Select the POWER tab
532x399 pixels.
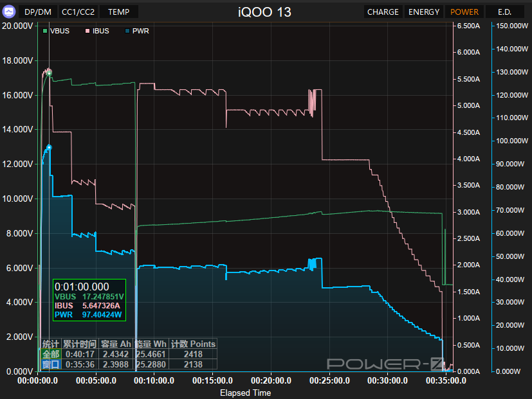tap(464, 12)
